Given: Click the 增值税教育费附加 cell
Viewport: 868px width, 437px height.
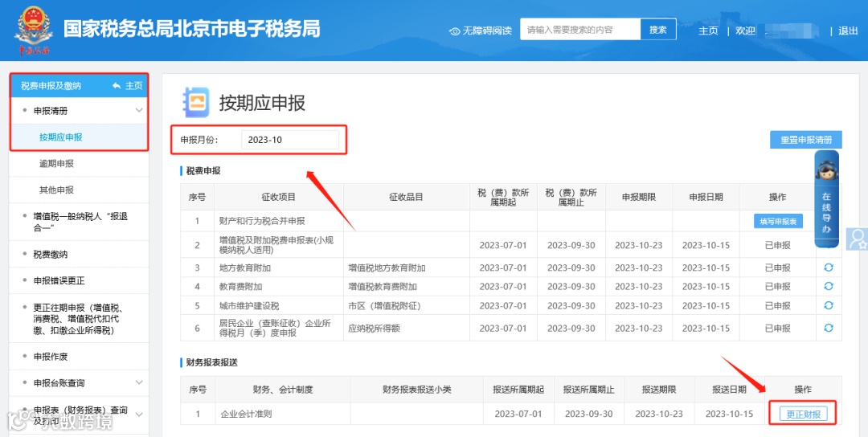Looking at the screenshot, I should 407,287.
